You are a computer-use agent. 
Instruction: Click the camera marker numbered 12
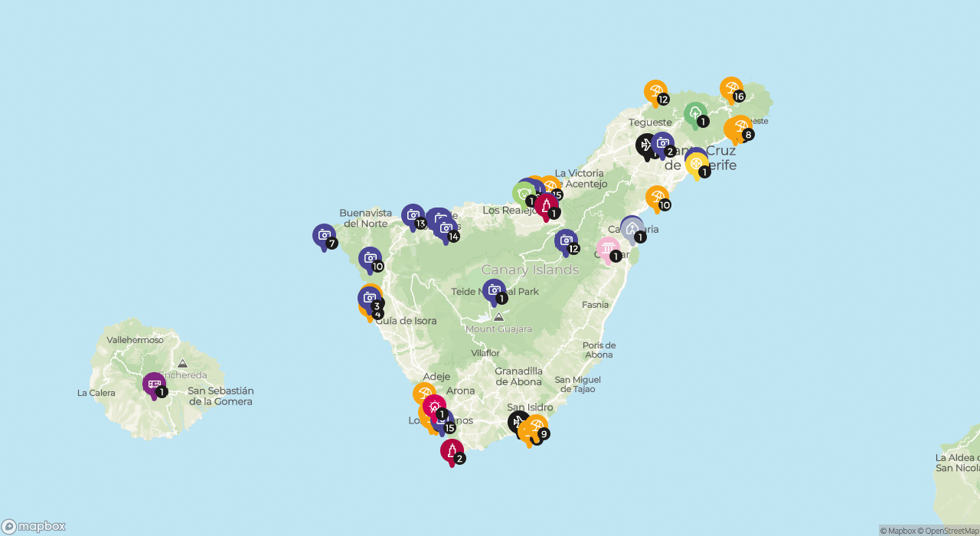point(566,240)
